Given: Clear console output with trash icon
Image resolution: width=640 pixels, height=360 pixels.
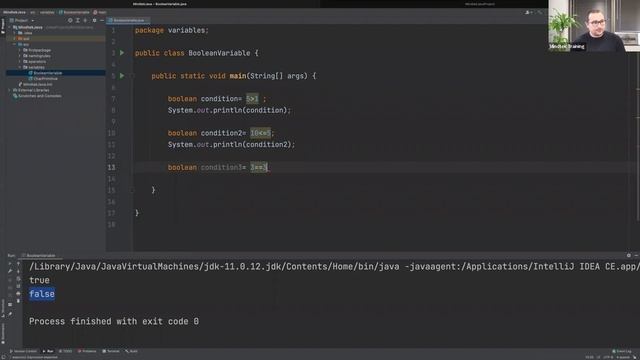Looking at the screenshot, I should [x=18, y=301].
